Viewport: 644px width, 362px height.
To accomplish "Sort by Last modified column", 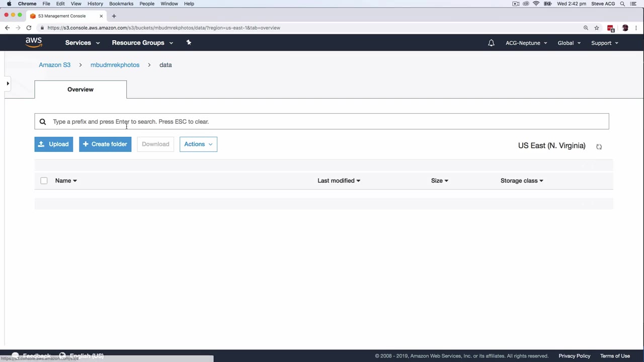I will (x=339, y=180).
